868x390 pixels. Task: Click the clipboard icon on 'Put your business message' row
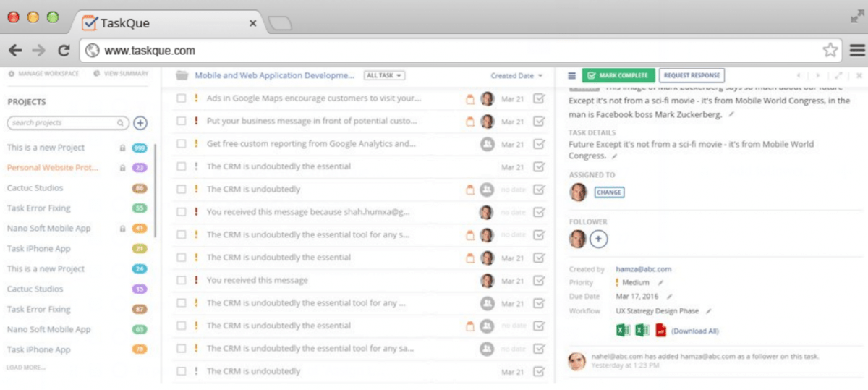pos(470,121)
